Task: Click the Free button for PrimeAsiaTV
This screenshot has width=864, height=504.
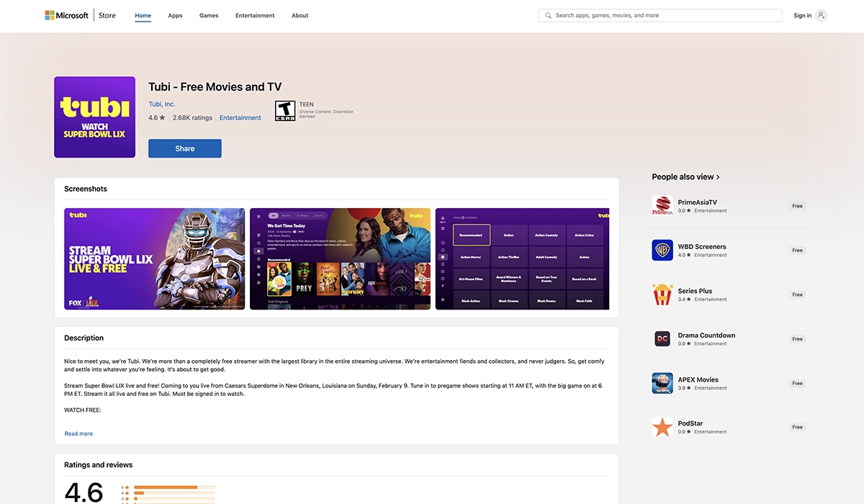Action: 797,206
